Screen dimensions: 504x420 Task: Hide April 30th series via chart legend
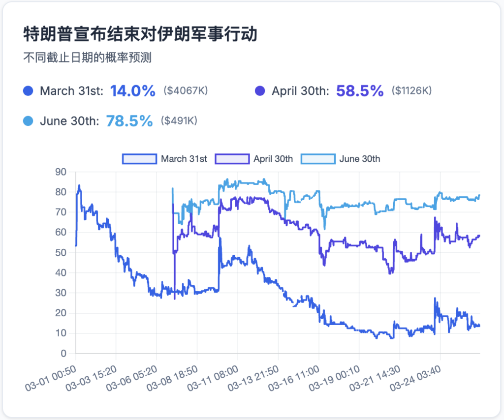pyautogui.click(x=256, y=159)
